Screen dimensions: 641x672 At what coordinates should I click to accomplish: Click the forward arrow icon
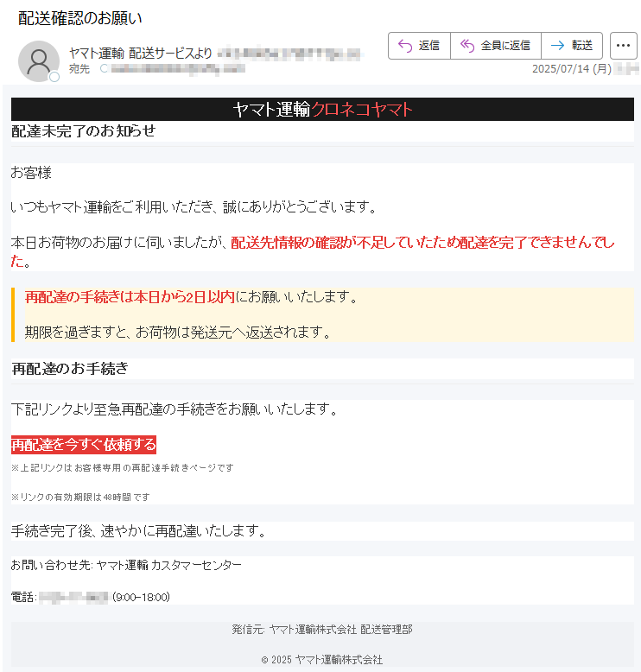[557, 46]
